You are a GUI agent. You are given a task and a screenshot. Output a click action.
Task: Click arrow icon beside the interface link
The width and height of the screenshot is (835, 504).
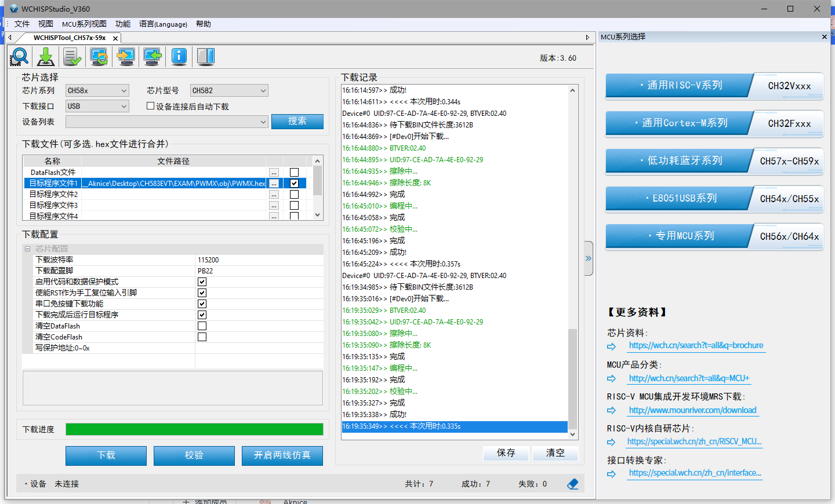[x=611, y=474]
